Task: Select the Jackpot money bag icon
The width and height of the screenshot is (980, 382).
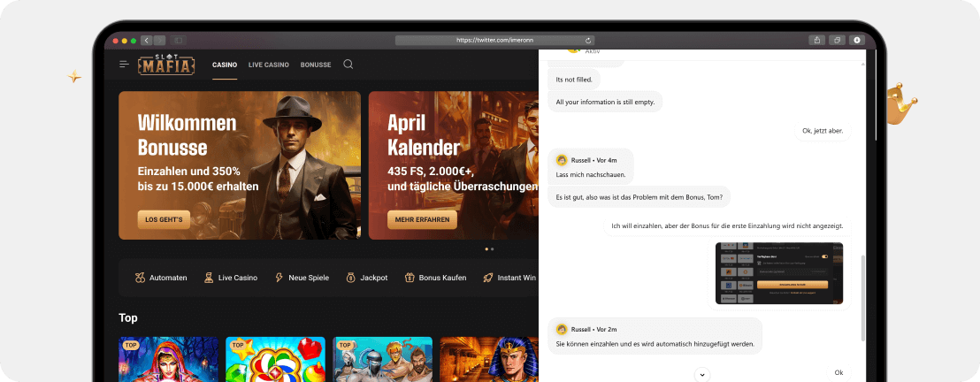Action: tap(350, 278)
